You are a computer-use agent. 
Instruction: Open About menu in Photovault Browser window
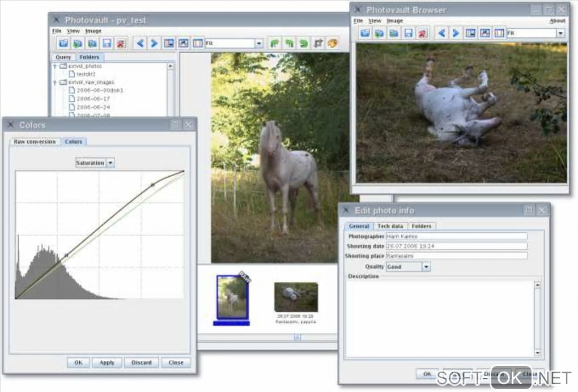coord(557,20)
